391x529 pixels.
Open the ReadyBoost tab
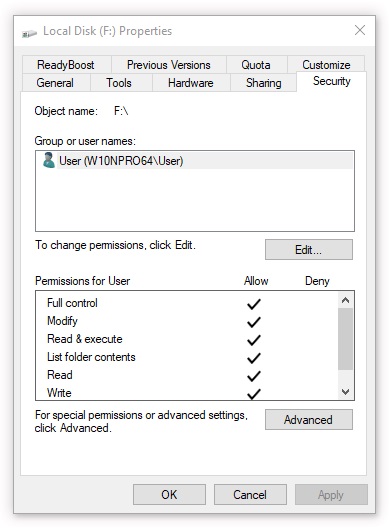click(66, 64)
